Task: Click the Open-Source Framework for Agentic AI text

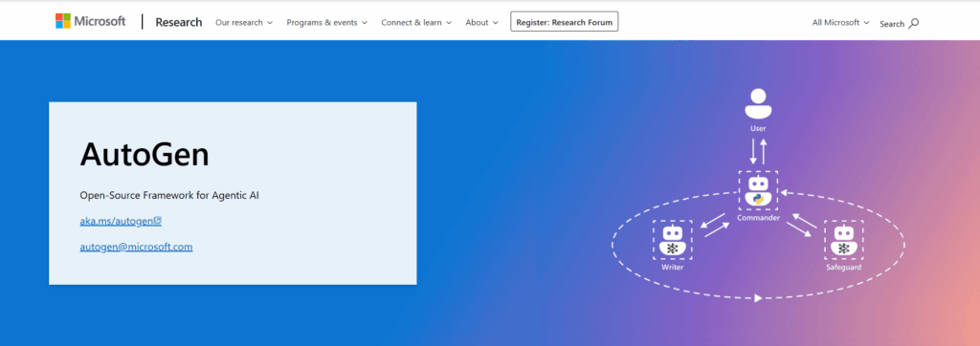Action: [x=169, y=196]
